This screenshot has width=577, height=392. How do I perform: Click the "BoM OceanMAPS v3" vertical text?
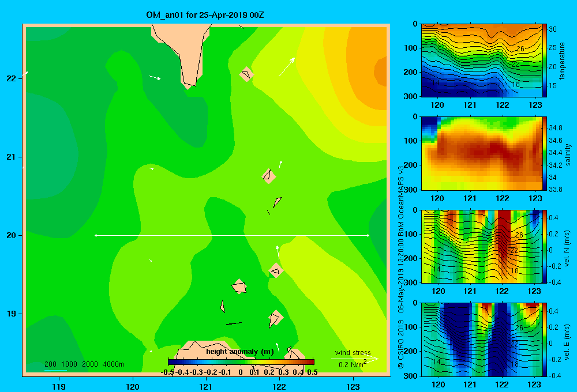point(401,201)
